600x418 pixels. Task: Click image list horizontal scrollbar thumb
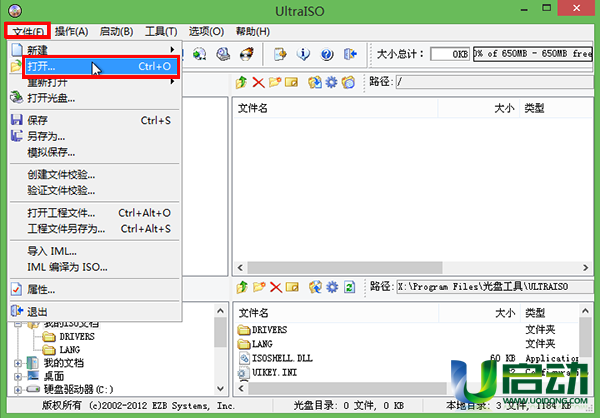(345, 268)
